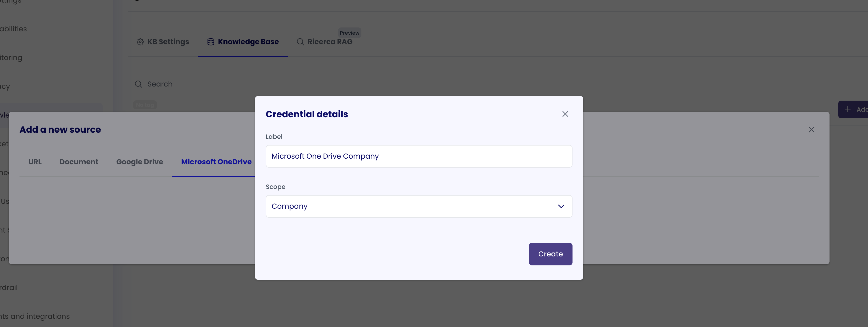Click the Ricerca RAG magnifier icon
The width and height of the screenshot is (868, 327).
300,42
